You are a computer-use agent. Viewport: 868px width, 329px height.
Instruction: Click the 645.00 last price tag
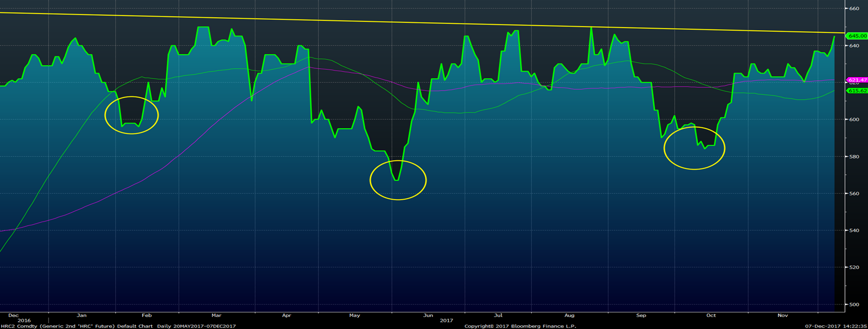(857, 36)
